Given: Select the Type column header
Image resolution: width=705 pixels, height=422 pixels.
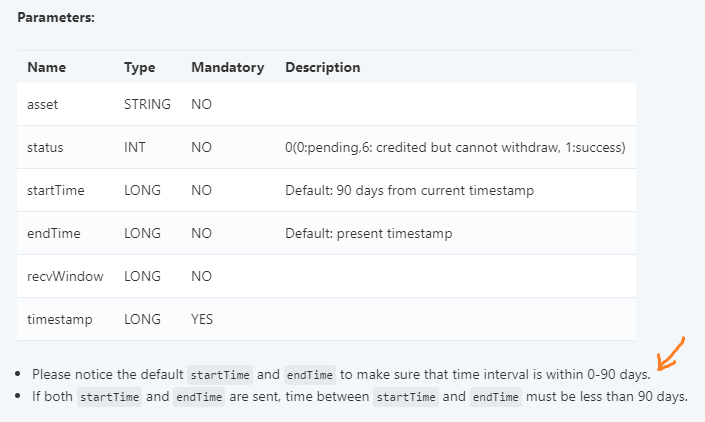Looking at the screenshot, I should pos(140,67).
